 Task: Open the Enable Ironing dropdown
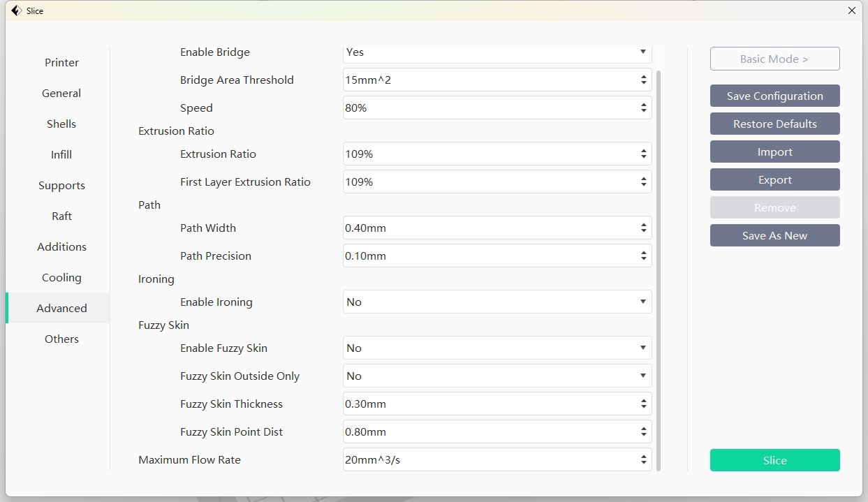pyautogui.click(x=496, y=302)
